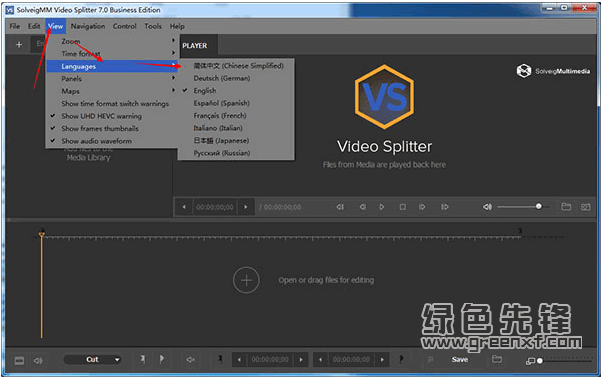Increase the player current time with right arrow
The width and height of the screenshot is (601, 377).
click(x=246, y=207)
